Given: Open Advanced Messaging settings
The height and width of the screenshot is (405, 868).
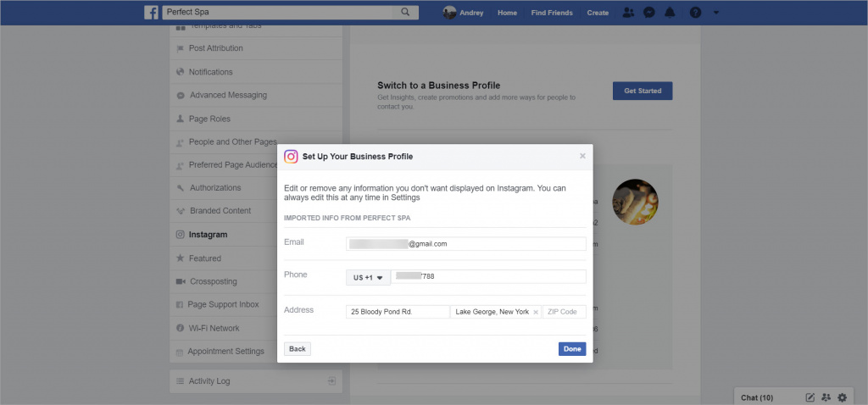Looking at the screenshot, I should point(256,95).
